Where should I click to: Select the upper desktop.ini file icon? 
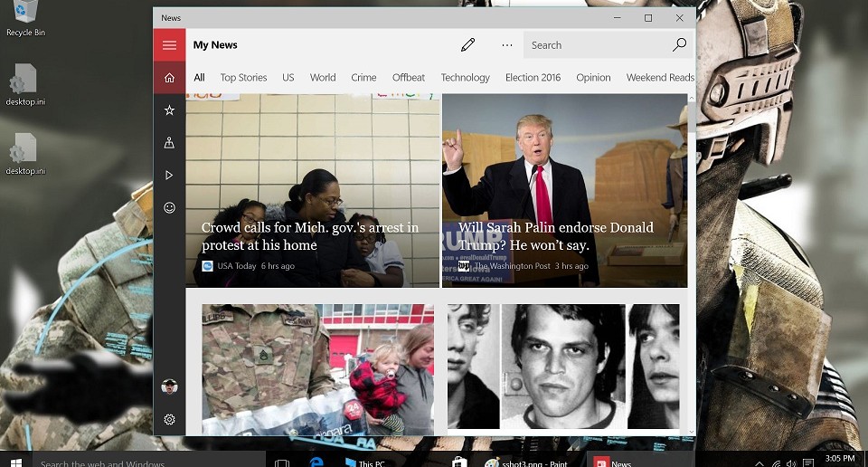(25, 85)
